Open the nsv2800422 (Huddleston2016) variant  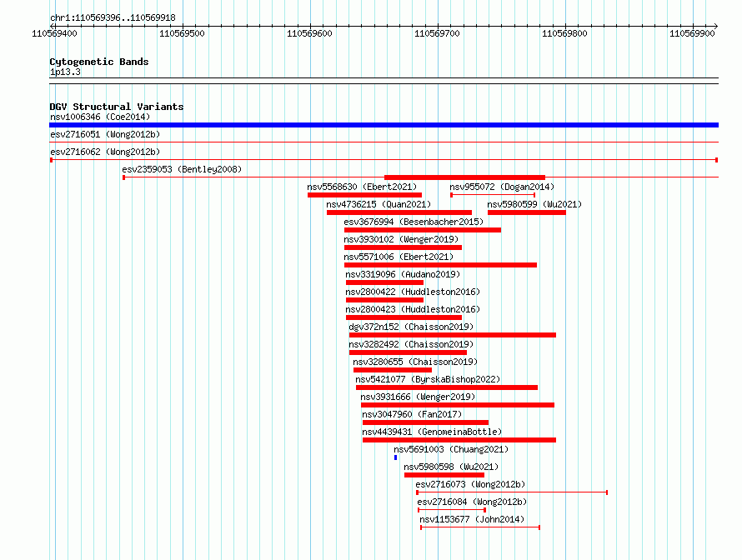tap(413, 292)
